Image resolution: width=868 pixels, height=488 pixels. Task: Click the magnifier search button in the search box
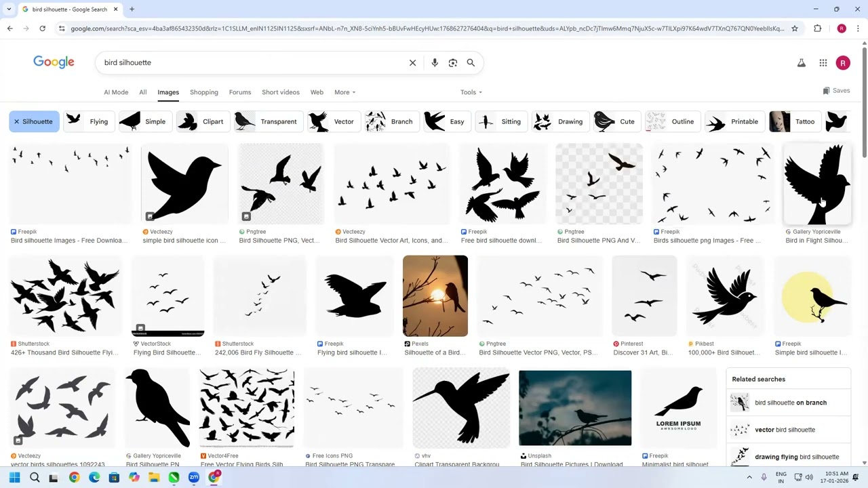click(471, 62)
